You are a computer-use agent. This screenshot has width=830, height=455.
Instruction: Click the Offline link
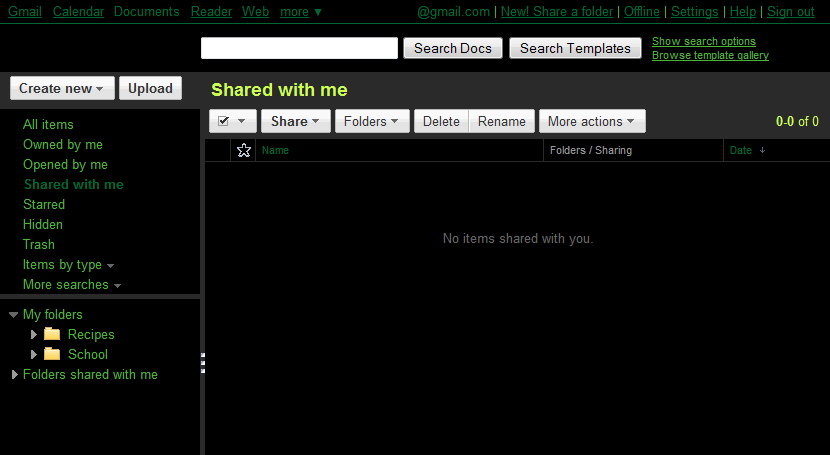coord(642,12)
